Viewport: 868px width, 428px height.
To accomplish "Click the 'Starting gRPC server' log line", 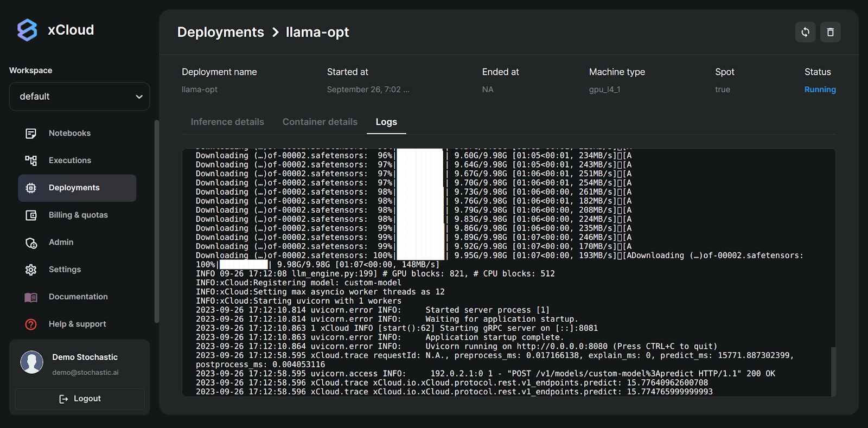I will (x=397, y=328).
